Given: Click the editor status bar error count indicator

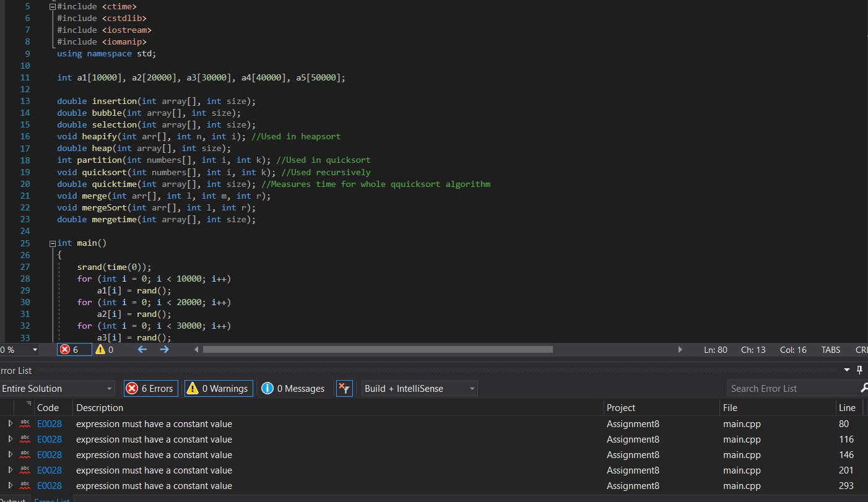Looking at the screenshot, I should (x=74, y=350).
